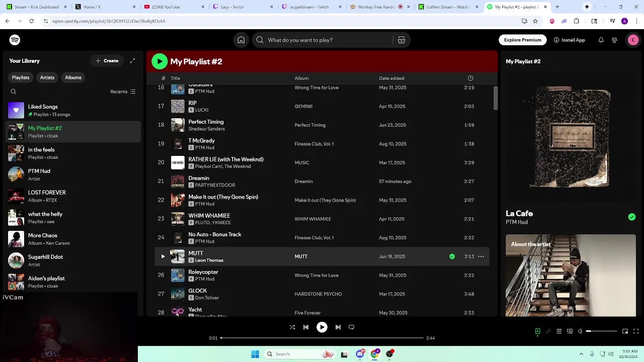This screenshot has height=362, width=644.
Task: Sort by Album column header
Action: click(x=301, y=78)
